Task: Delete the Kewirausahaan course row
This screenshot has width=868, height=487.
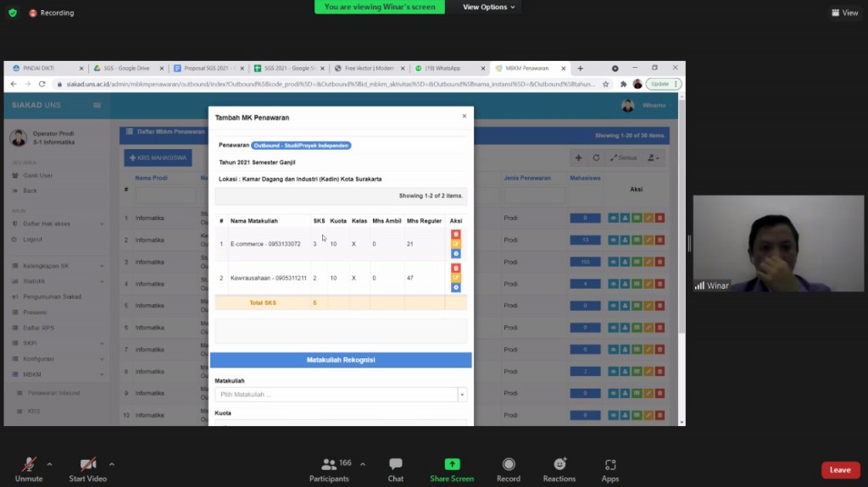Action: (456, 268)
